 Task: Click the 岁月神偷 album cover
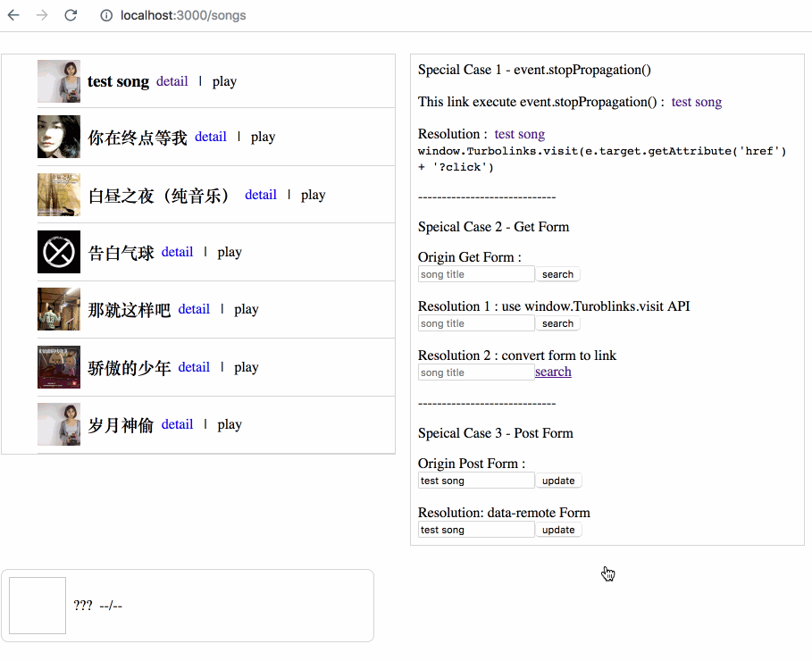pos(59,424)
